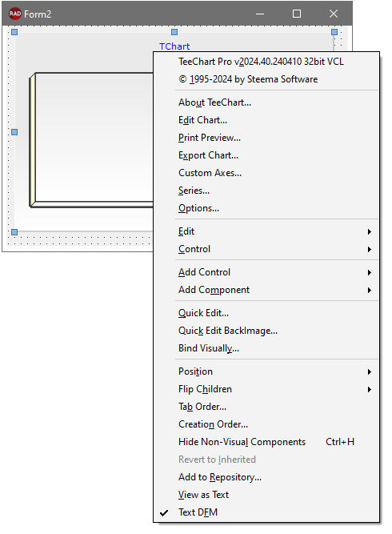The height and width of the screenshot is (534, 392).
Task: Expand the Edit submenu
Action: [266, 231]
